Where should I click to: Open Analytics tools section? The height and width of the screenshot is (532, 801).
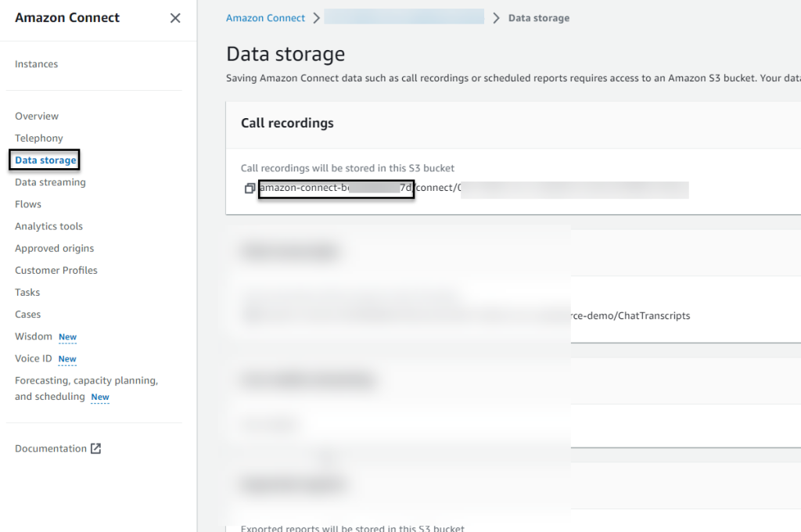(48, 226)
